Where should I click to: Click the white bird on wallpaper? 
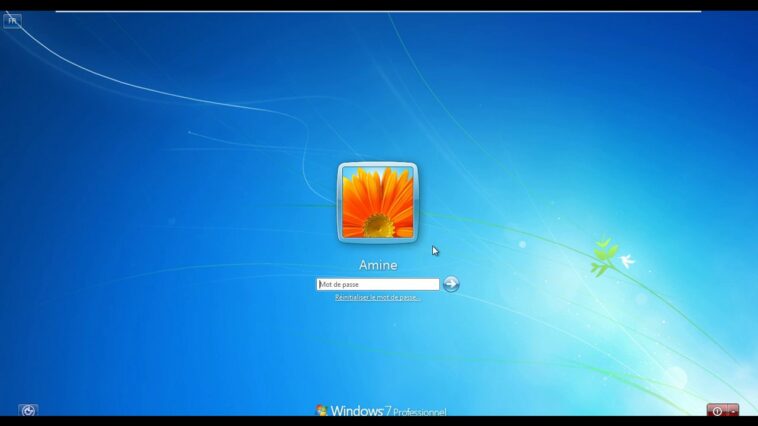[x=627, y=261]
